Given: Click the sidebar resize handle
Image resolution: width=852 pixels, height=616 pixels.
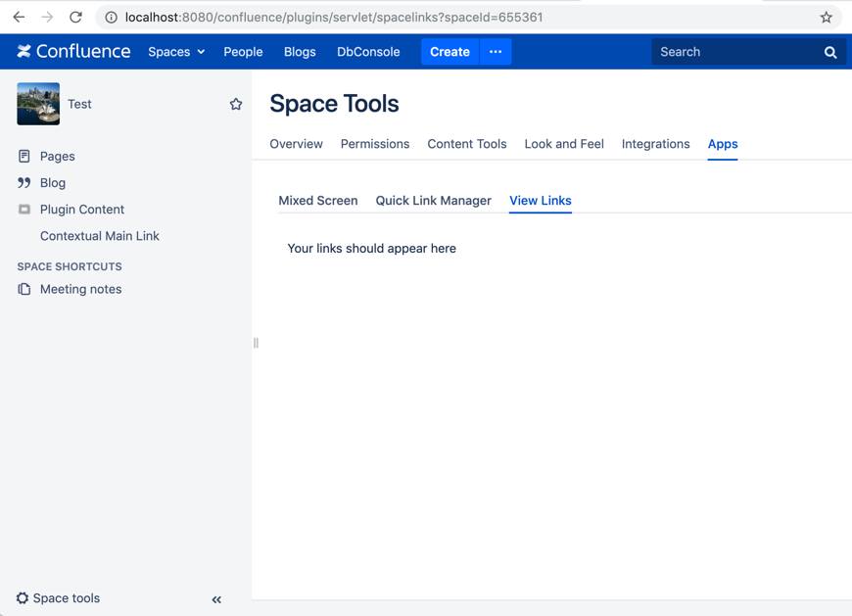Looking at the screenshot, I should (256, 343).
